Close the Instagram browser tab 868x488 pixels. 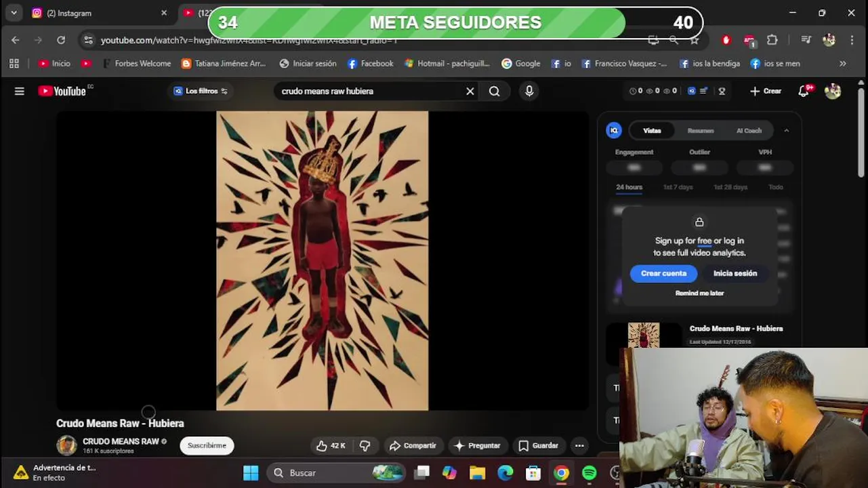(163, 13)
